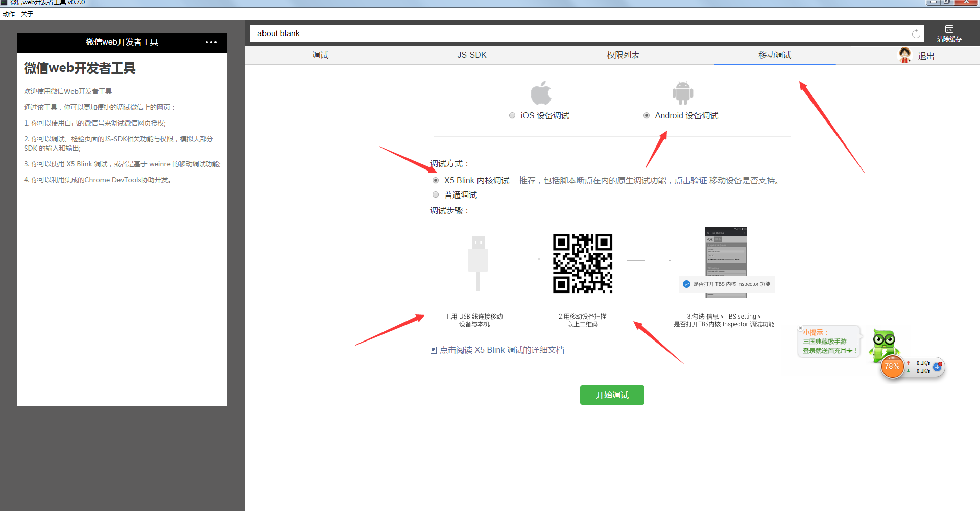The height and width of the screenshot is (511, 980).
Task: Click the 三国典藏级手游 ad text
Action: tap(825, 342)
